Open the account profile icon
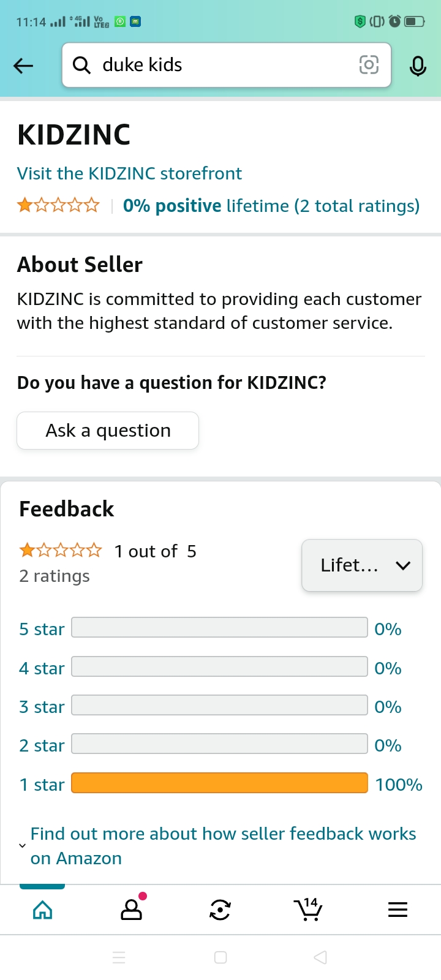 [x=132, y=910]
